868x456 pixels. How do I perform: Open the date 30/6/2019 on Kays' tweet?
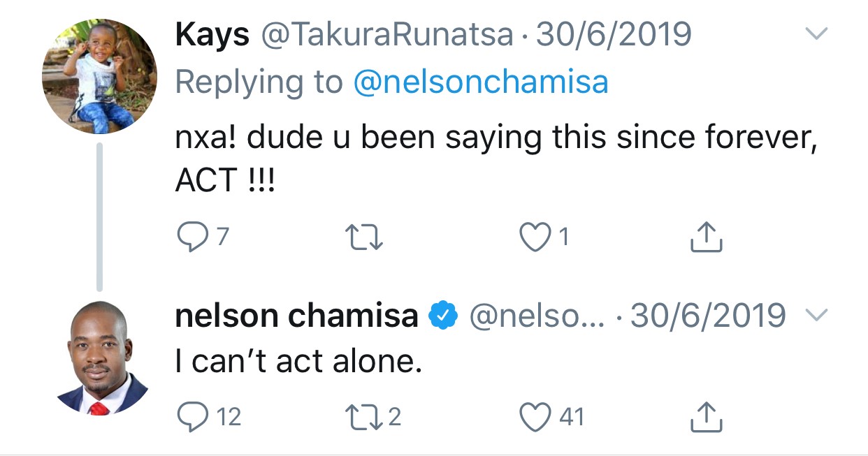(613, 34)
